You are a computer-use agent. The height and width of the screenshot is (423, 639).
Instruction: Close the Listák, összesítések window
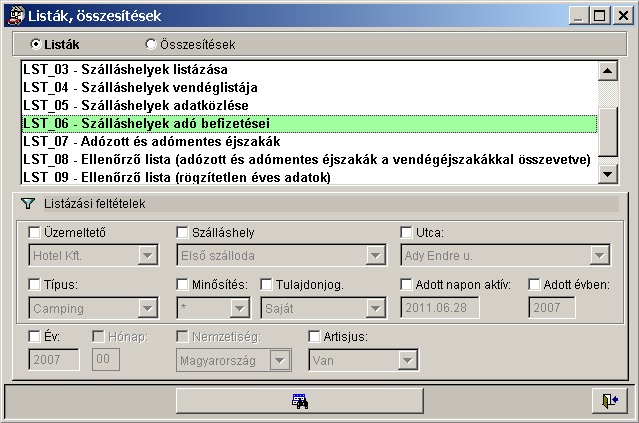(623, 15)
